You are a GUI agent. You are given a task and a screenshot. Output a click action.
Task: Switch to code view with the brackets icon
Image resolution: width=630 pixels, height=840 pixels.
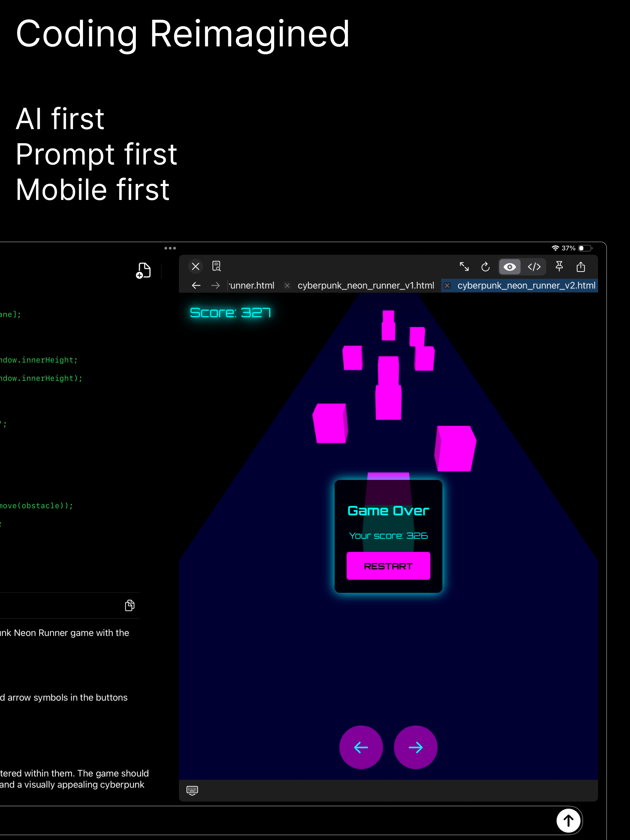tap(534, 267)
